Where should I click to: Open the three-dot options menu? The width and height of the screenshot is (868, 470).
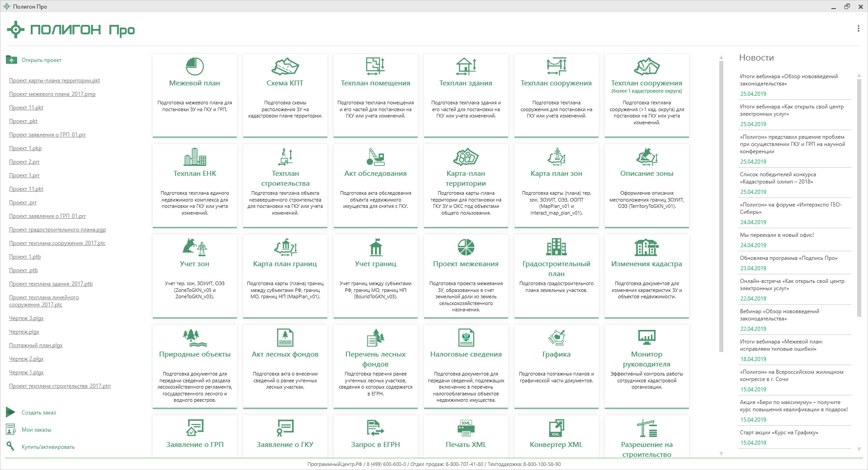coord(859,28)
